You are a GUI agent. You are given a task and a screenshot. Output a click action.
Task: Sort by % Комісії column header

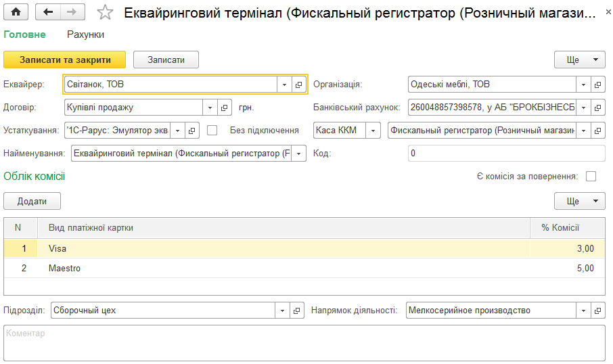(568, 228)
